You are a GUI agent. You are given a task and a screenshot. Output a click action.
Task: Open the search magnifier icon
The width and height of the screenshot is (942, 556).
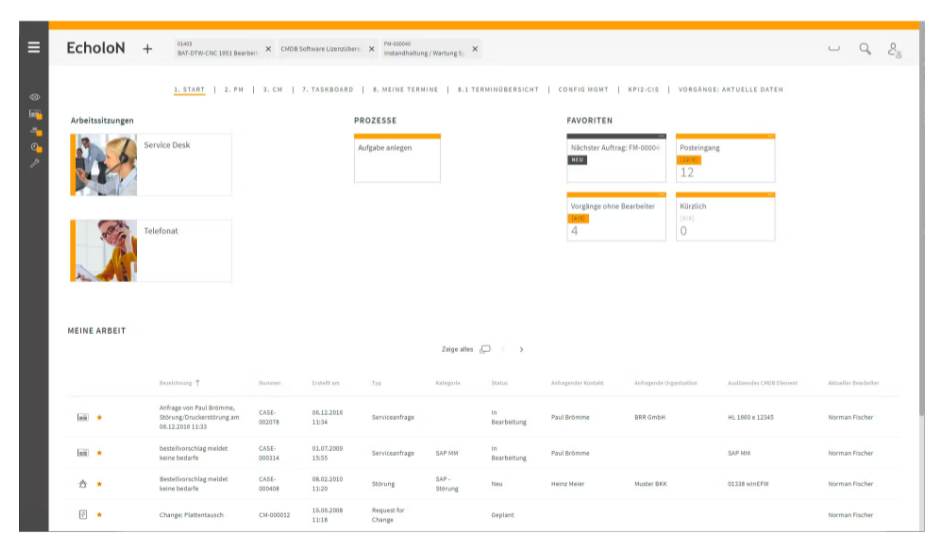[865, 48]
